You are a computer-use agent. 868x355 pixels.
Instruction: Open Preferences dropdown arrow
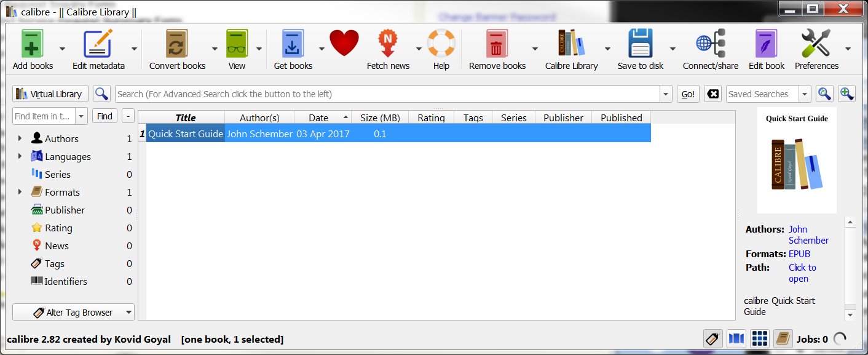point(848,49)
